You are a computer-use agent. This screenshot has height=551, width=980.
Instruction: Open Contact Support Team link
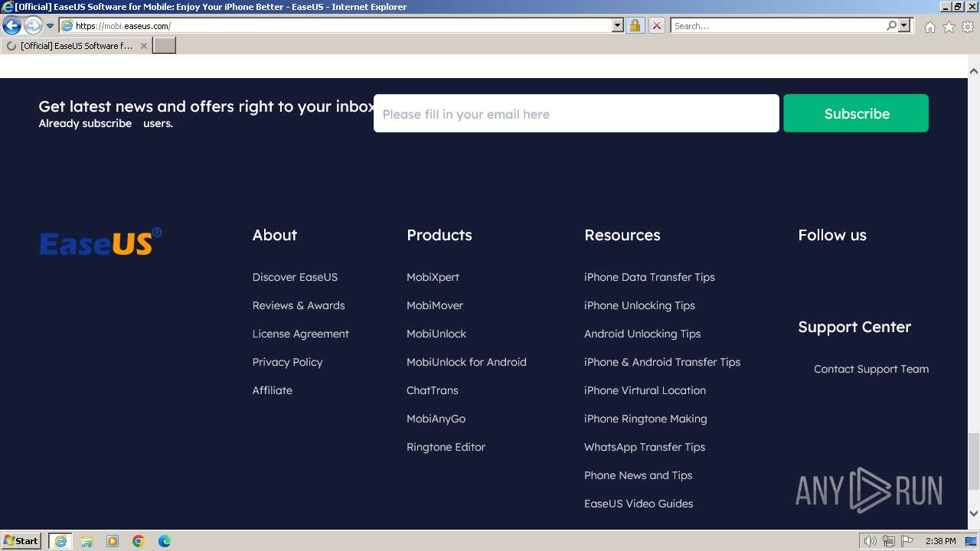[871, 369]
